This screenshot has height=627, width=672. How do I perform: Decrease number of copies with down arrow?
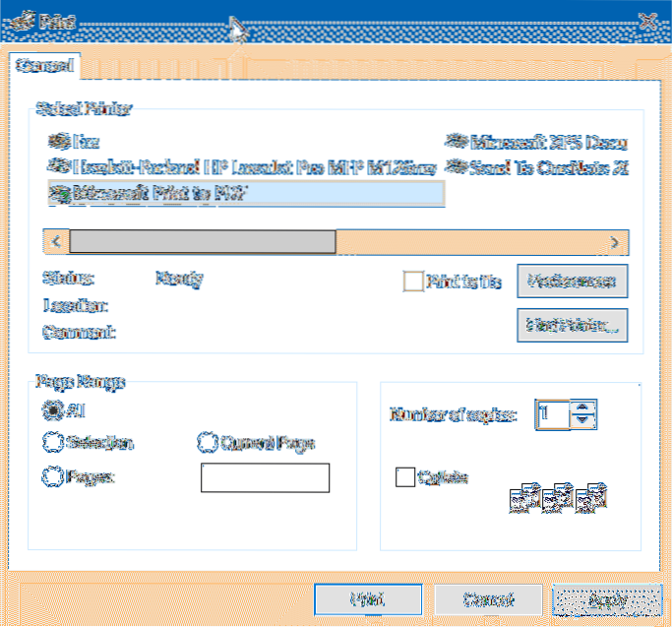tap(582, 421)
